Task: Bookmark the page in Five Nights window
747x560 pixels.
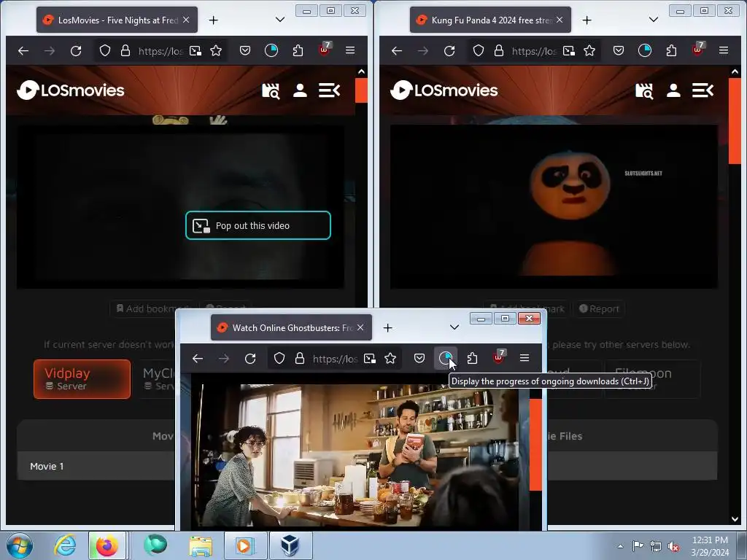Action: [x=216, y=50]
